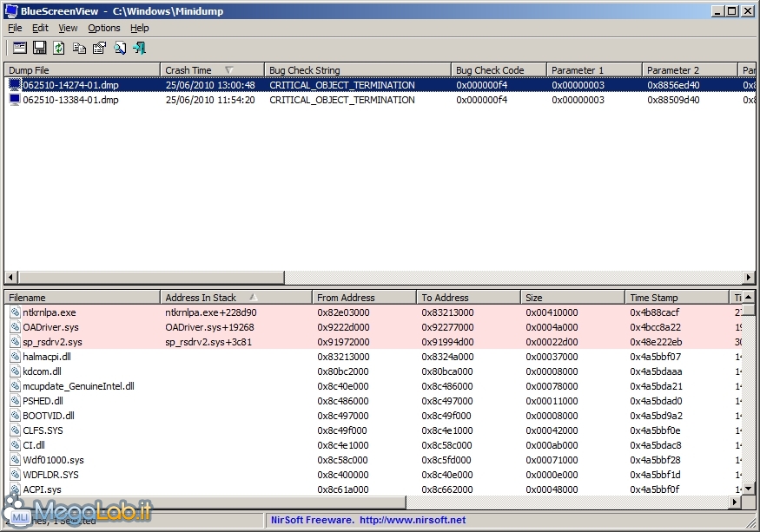Click the dump list's horizontal scrollbar thumb
This screenshot has width=760, height=532.
coord(151,277)
